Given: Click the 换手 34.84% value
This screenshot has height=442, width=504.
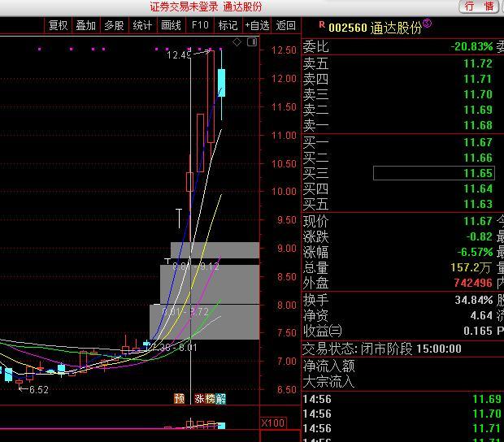Looking at the screenshot, I should pyautogui.click(x=474, y=300).
